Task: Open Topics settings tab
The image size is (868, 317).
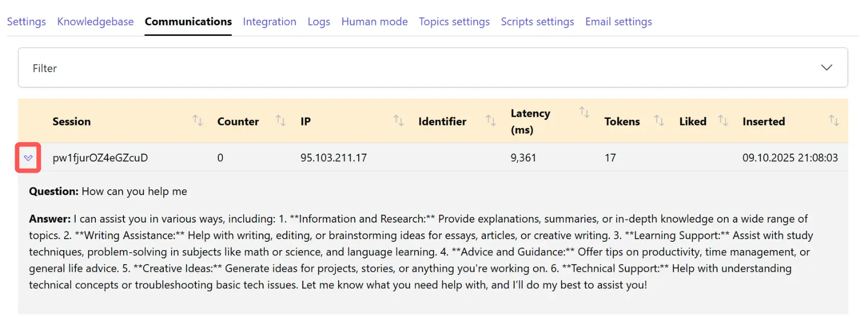Action: (x=454, y=22)
